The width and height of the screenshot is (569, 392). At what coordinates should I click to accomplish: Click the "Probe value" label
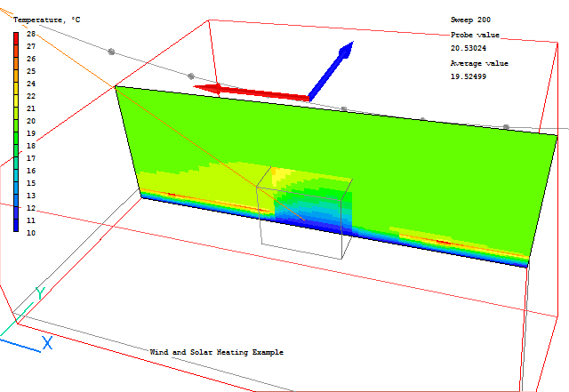[x=475, y=35]
